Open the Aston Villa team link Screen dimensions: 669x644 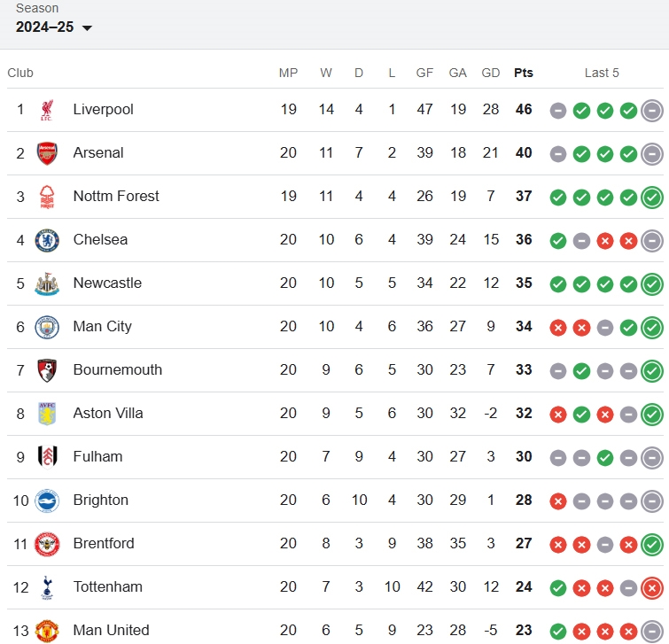108,414
